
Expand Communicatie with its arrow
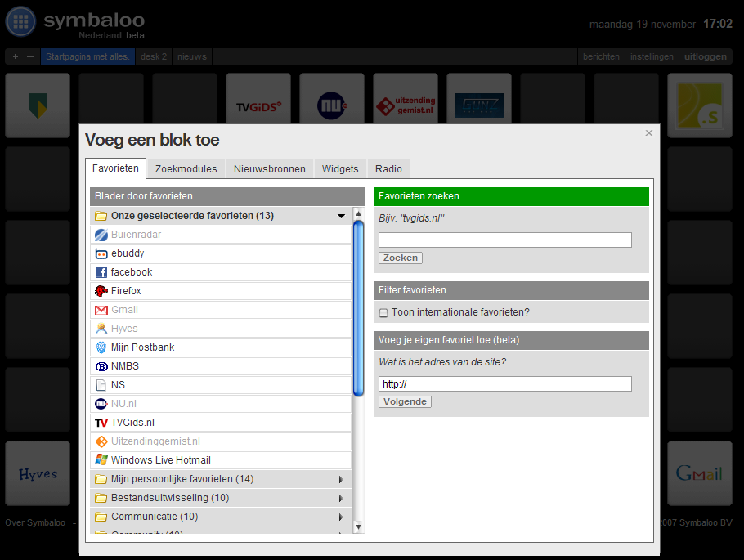pos(341,517)
